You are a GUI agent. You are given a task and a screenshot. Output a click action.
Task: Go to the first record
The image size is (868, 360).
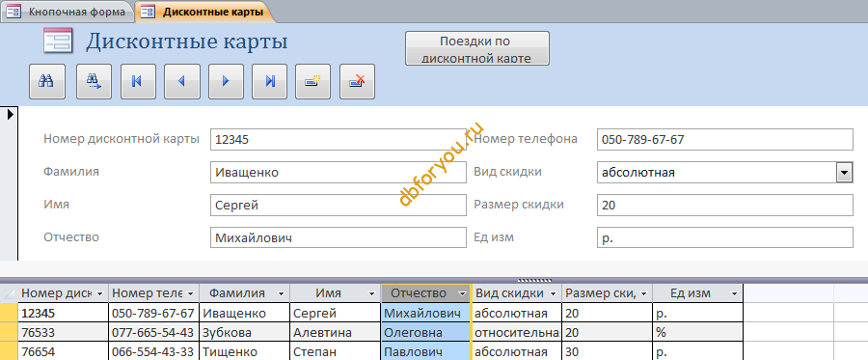(x=138, y=81)
